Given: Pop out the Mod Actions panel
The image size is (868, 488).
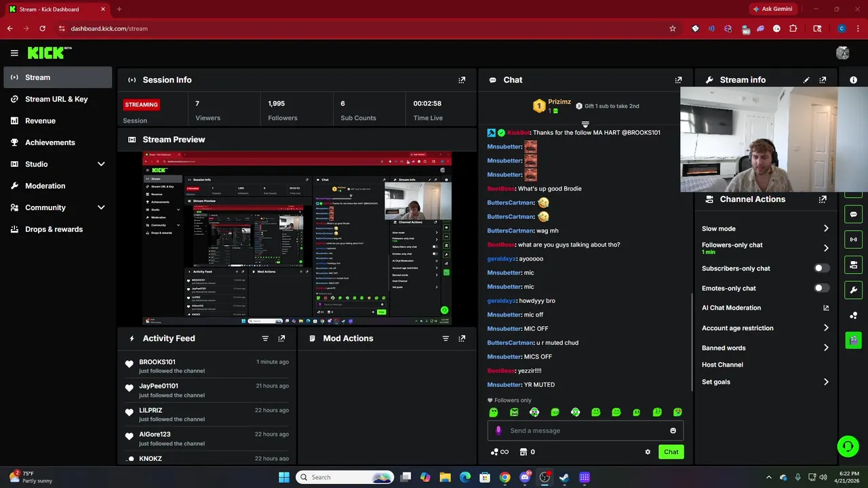Looking at the screenshot, I should click(x=462, y=338).
